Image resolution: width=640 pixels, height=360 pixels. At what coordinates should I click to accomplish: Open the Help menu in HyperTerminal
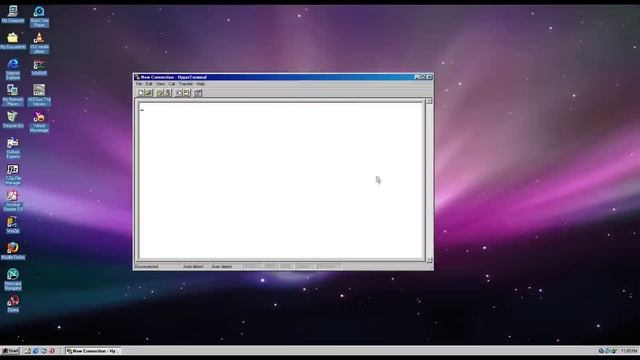[x=200, y=84]
